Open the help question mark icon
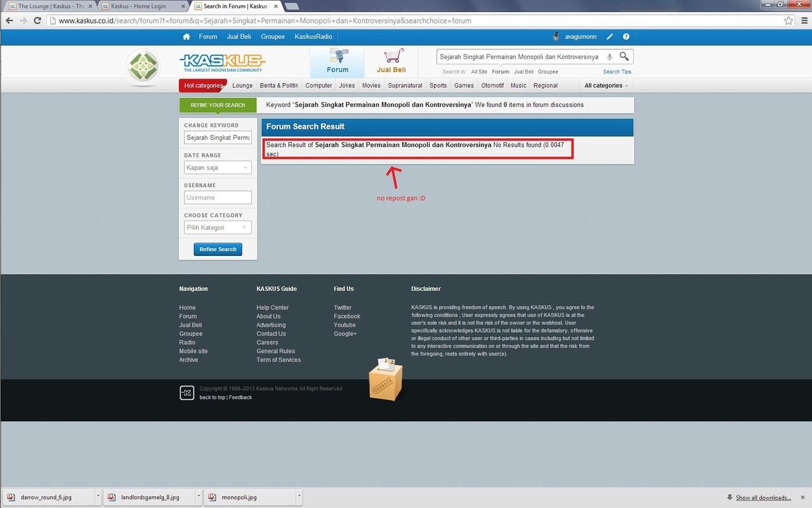This screenshot has height=508, width=812. [x=626, y=37]
